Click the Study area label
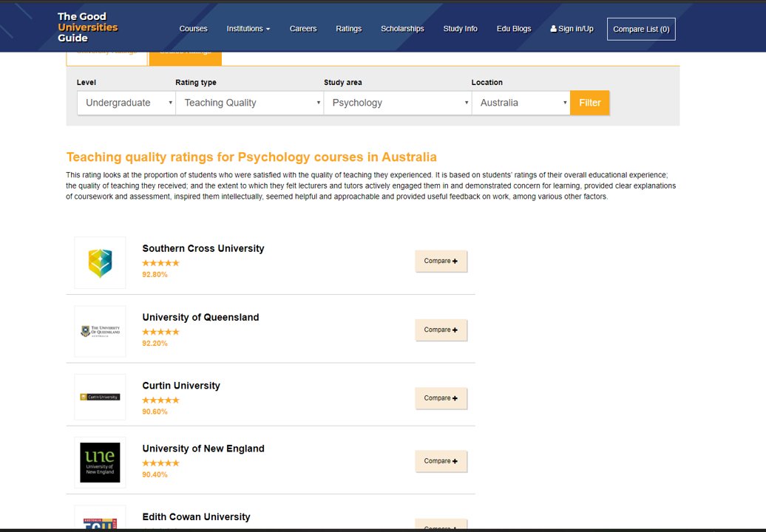Image resolution: width=766 pixels, height=532 pixels. point(343,83)
